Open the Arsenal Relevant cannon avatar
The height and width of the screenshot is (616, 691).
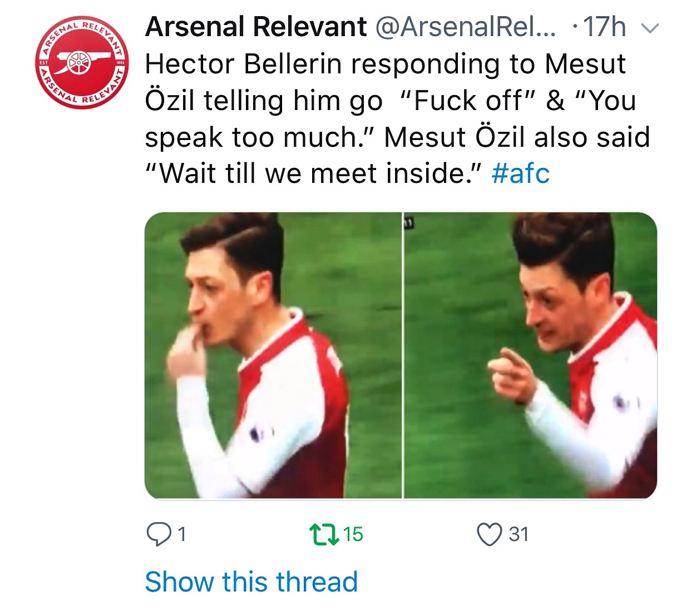point(82,62)
